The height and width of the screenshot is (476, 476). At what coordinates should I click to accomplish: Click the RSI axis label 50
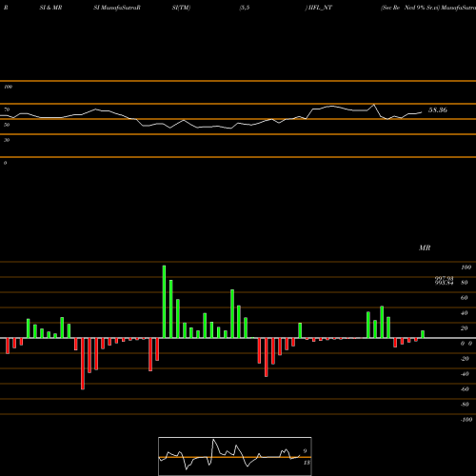[7, 125]
